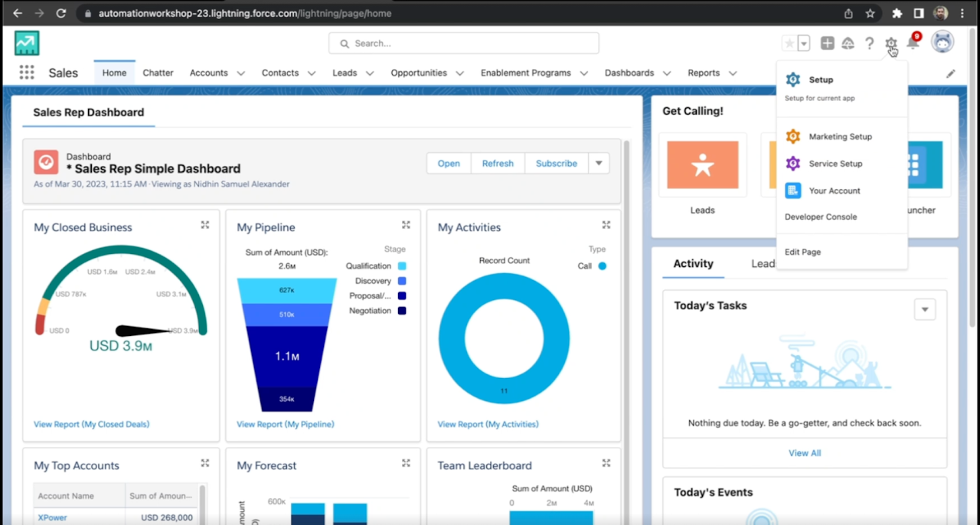
Task: Click the help question mark icon
Action: pyautogui.click(x=869, y=44)
